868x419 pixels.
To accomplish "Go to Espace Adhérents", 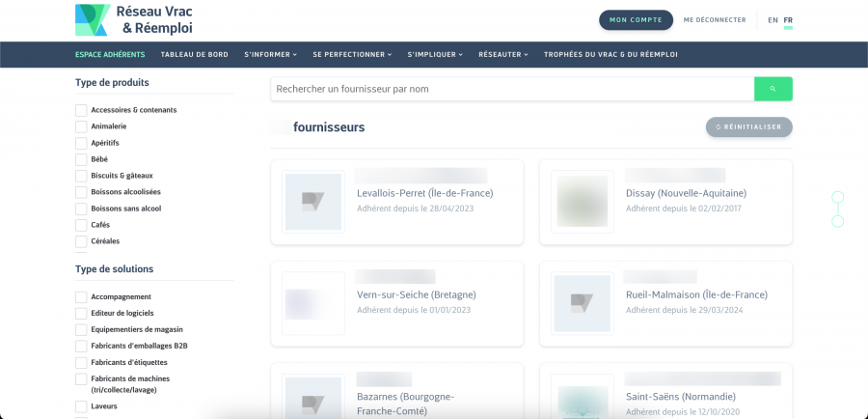I will point(110,55).
